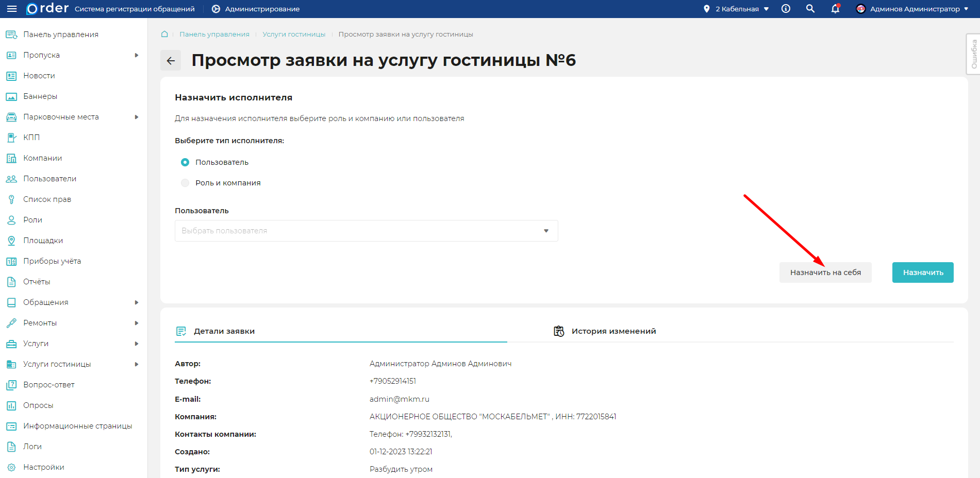Select the Компании sidebar icon
Image resolution: width=980 pixels, height=478 pixels.
11,158
